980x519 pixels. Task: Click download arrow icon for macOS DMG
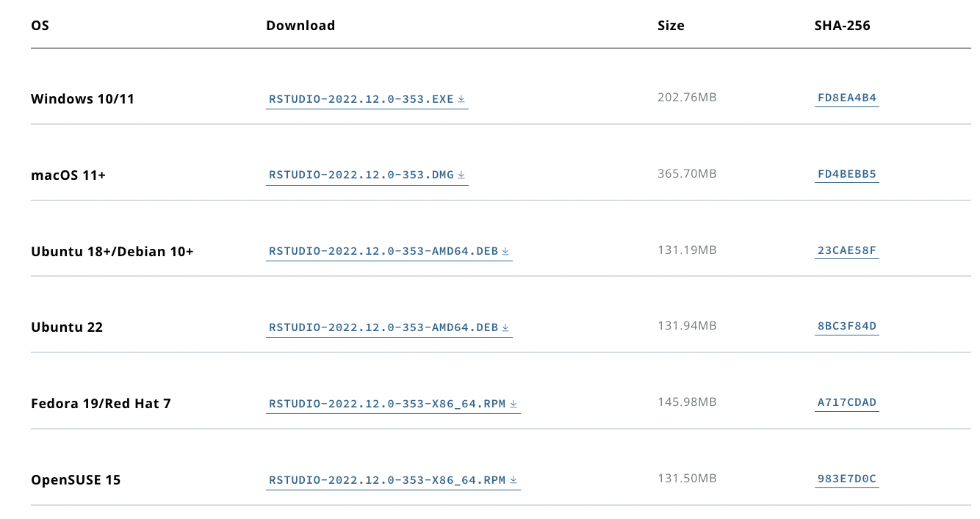click(461, 175)
